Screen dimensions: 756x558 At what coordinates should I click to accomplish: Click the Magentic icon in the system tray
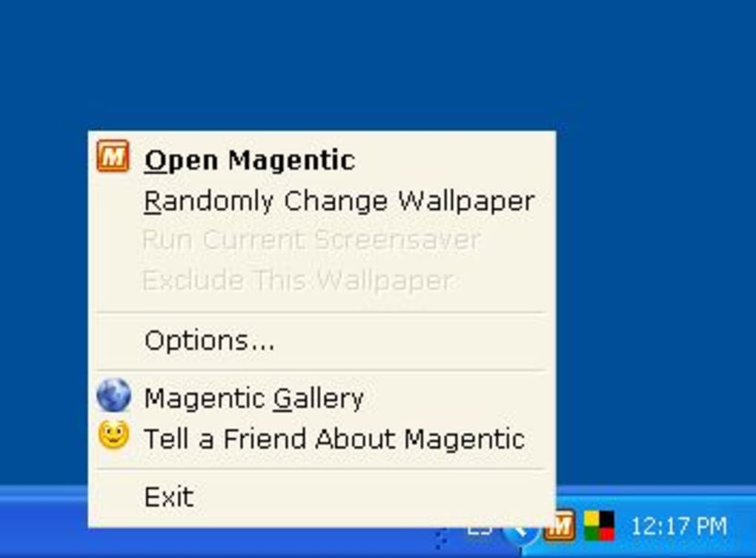click(561, 528)
